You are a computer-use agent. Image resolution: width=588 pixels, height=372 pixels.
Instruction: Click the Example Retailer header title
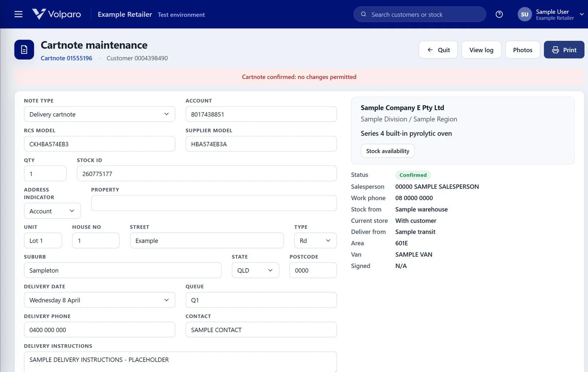coord(125,14)
